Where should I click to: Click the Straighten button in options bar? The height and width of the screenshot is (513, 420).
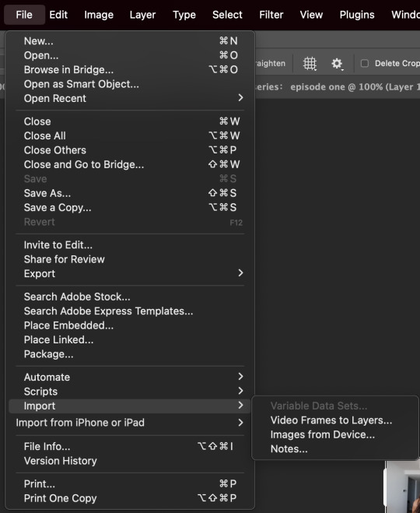point(271,64)
